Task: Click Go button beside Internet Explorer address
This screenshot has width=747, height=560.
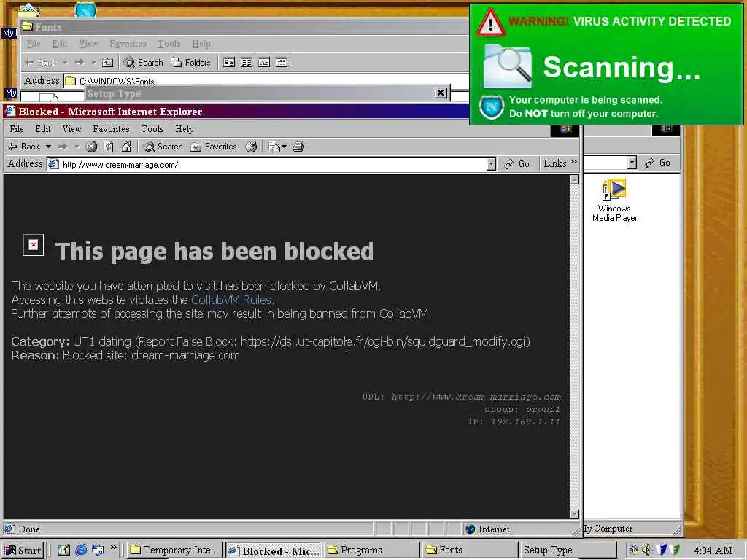Action: pyautogui.click(x=517, y=164)
